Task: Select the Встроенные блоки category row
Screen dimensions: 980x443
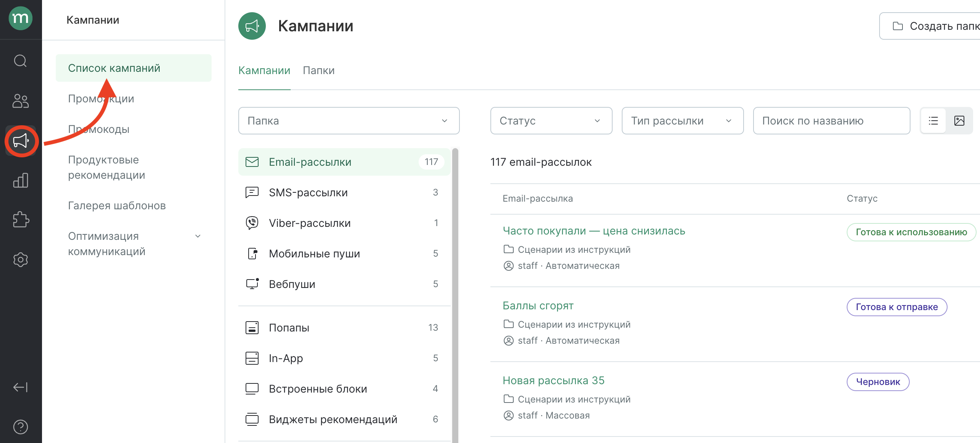Action: [344, 389]
